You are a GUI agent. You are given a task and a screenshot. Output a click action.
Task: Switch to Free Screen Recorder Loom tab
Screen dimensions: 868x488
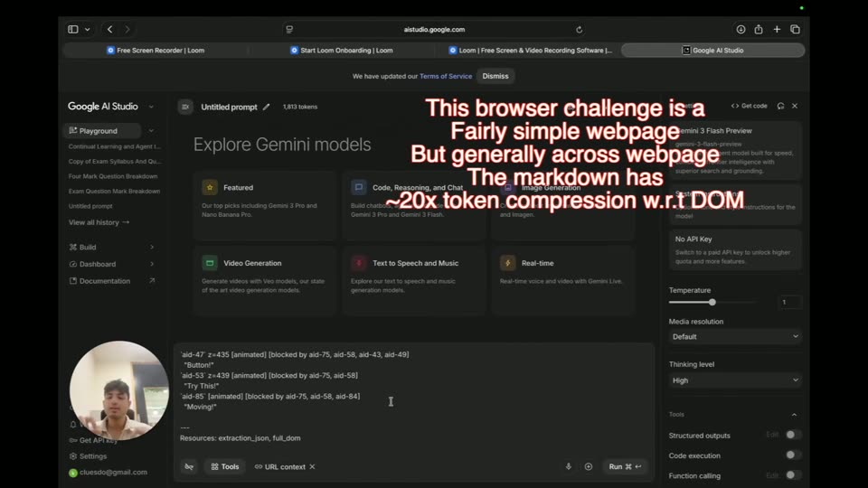[156, 51]
